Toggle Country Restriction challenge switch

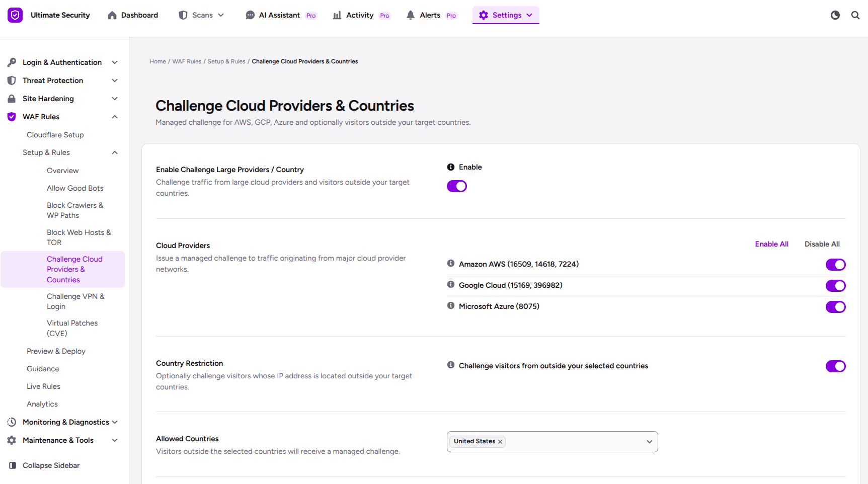[836, 366]
